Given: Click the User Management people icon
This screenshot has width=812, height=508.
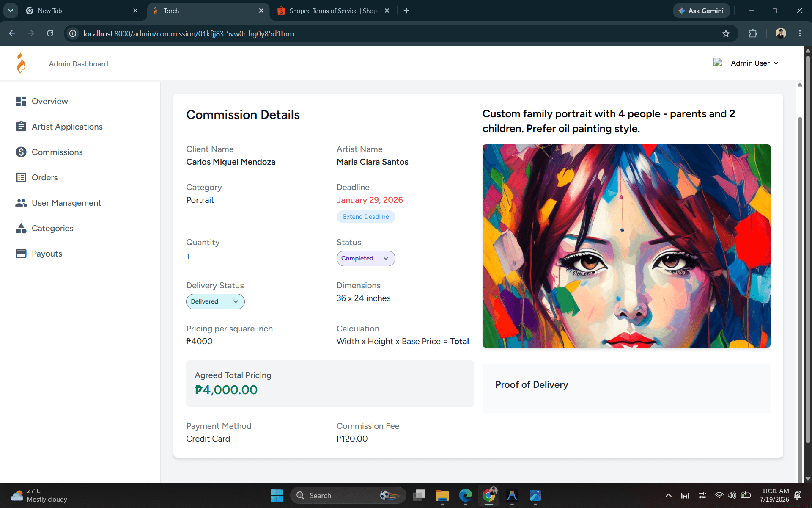Looking at the screenshot, I should 21,203.
